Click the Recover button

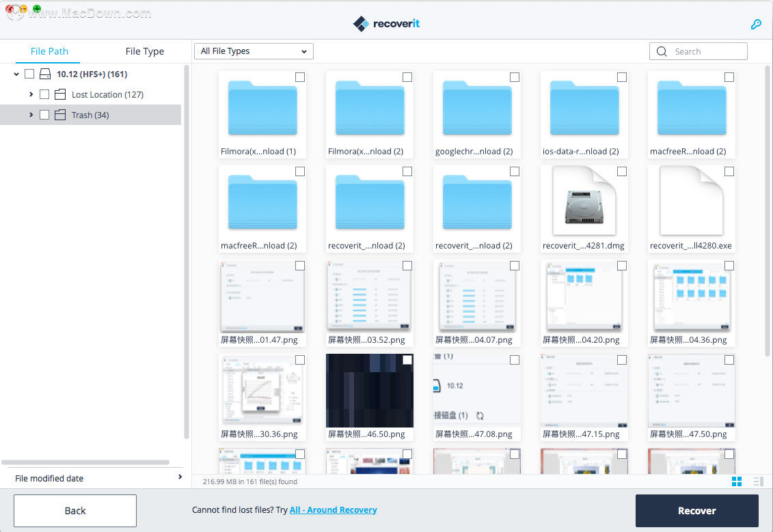[x=696, y=511]
